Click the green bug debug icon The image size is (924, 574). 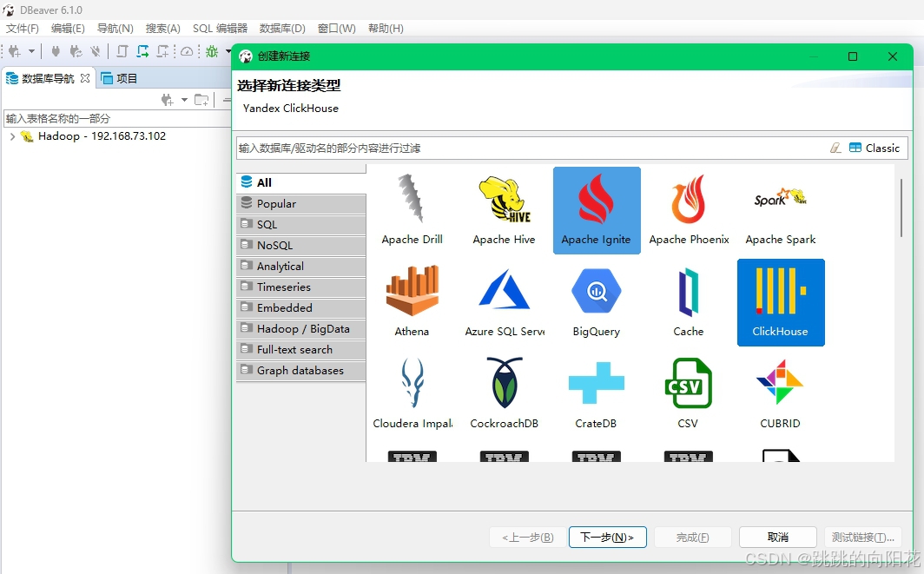point(212,52)
